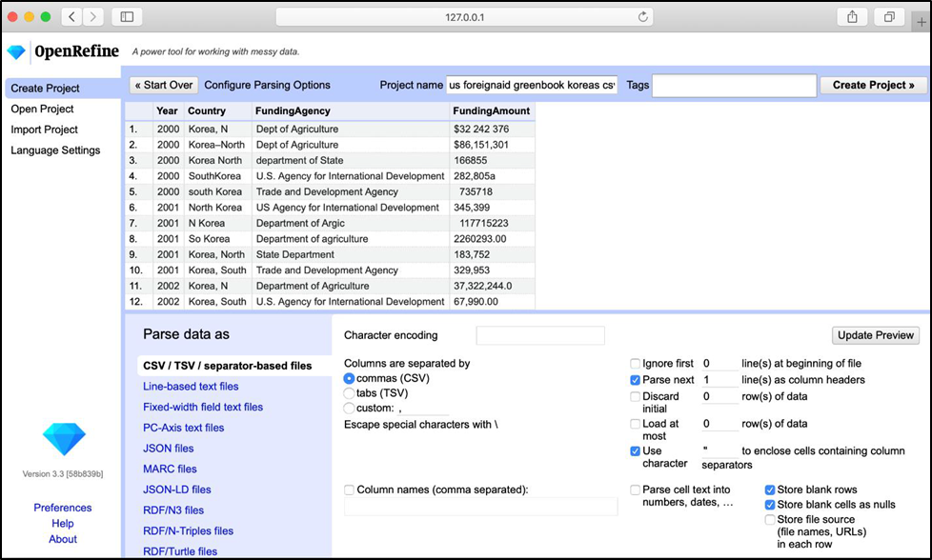The height and width of the screenshot is (560, 932).
Task: Uncheck Store blank rows option
Action: [x=770, y=490]
